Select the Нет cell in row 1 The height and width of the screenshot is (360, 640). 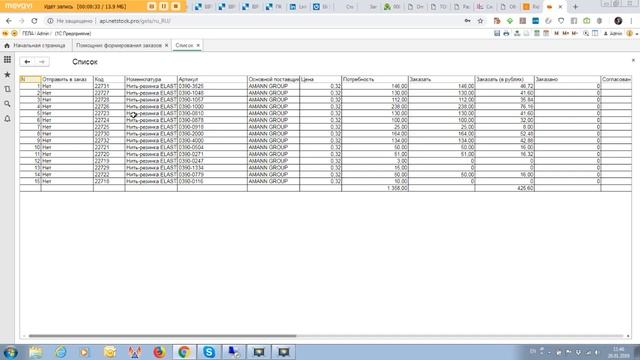(x=67, y=86)
